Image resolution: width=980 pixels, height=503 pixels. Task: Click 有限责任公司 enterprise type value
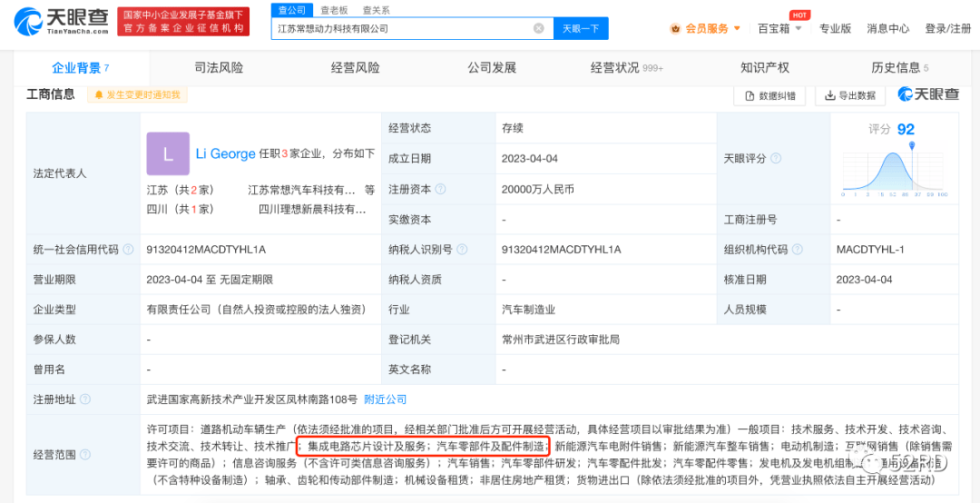tap(256, 310)
